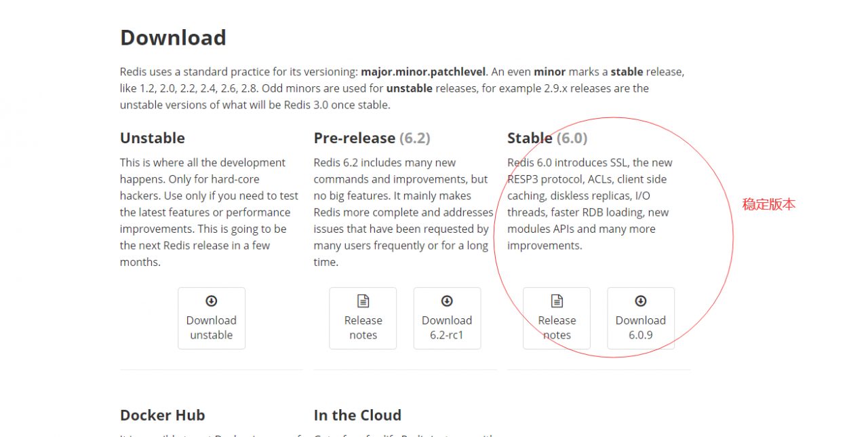Open Release notes for Stable 6.0
868x437 pixels.
[557, 327]
